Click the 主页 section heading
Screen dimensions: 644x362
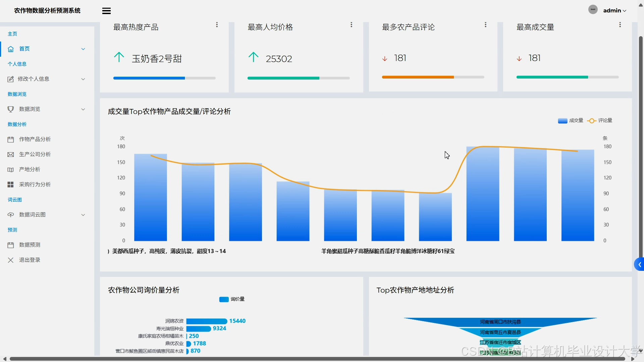click(13, 34)
